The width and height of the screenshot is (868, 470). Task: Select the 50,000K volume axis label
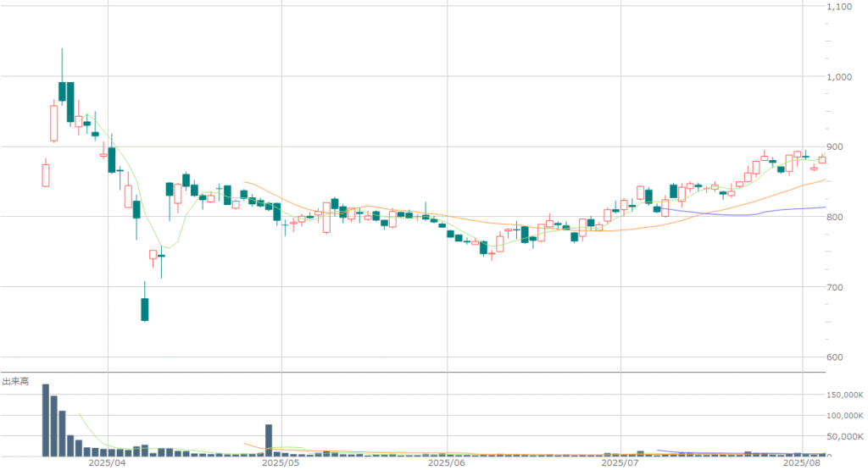tap(848, 437)
